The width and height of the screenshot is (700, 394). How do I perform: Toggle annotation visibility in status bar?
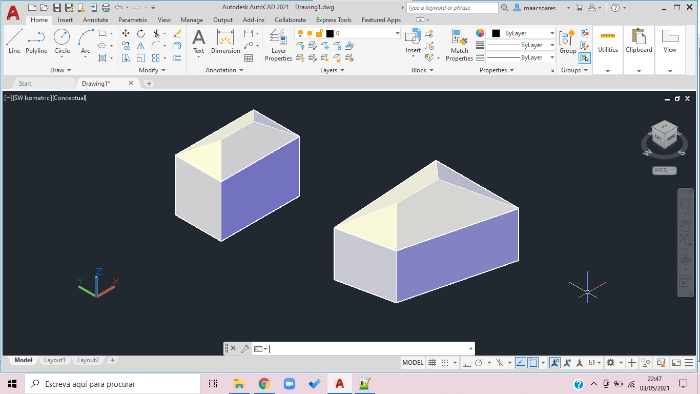pos(554,363)
